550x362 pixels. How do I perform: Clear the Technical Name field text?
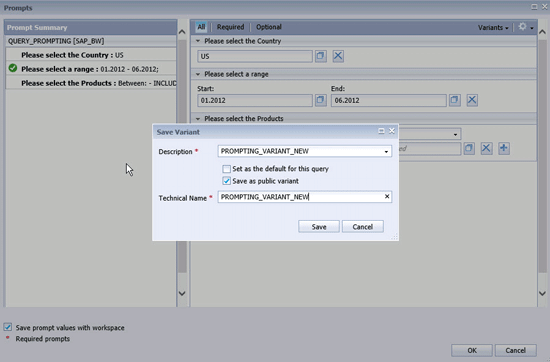pos(387,197)
